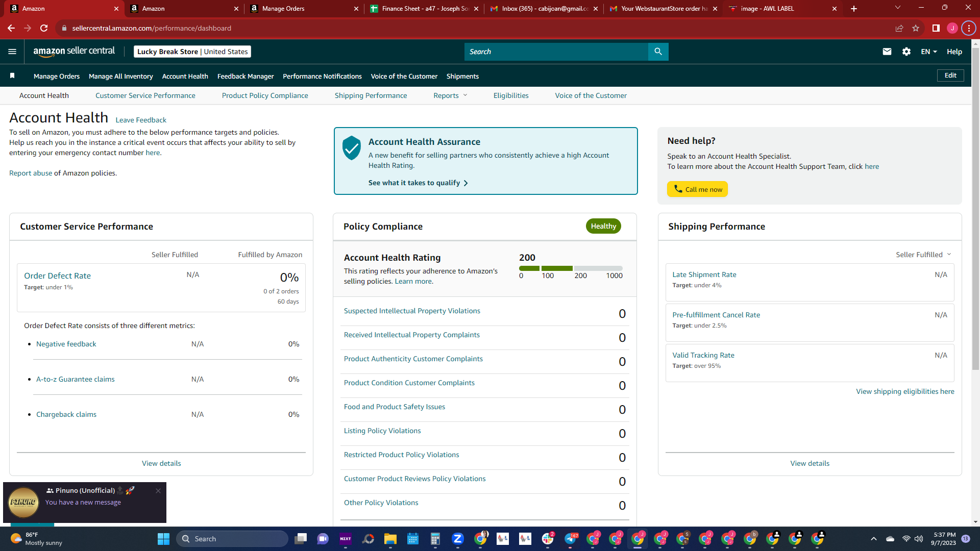Image resolution: width=980 pixels, height=551 pixels.
Task: Click into the Seller Central search field
Action: tap(556, 52)
